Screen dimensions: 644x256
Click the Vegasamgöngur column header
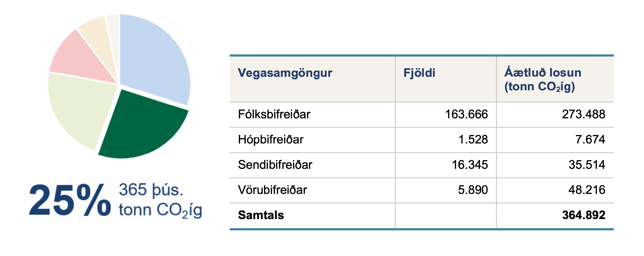285,73
